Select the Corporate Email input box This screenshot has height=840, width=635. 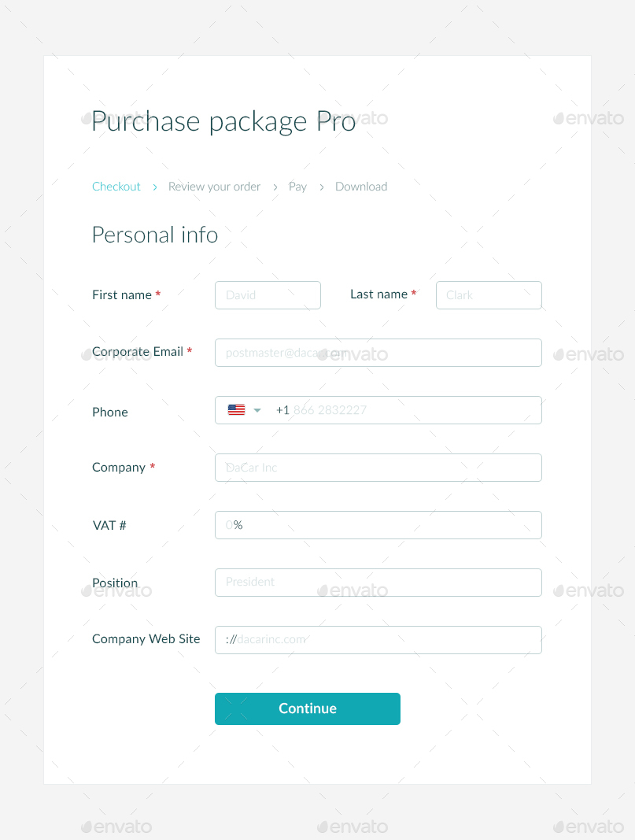click(x=378, y=353)
